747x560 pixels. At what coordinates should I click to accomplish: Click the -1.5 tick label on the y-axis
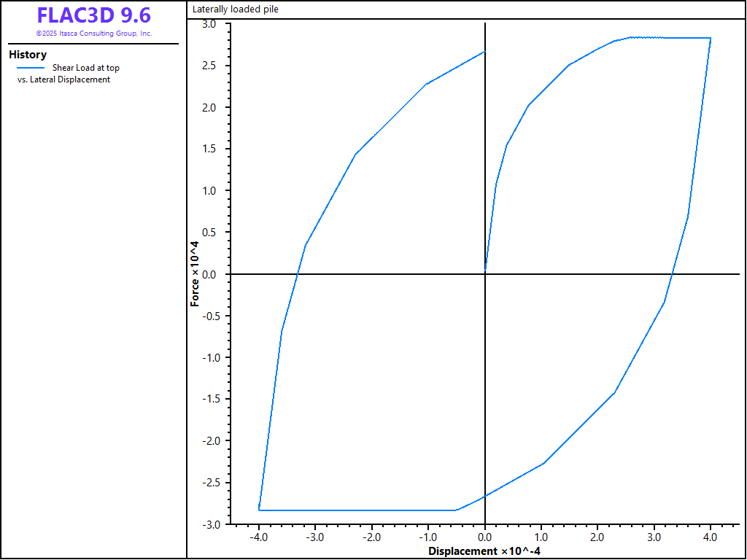pos(208,399)
